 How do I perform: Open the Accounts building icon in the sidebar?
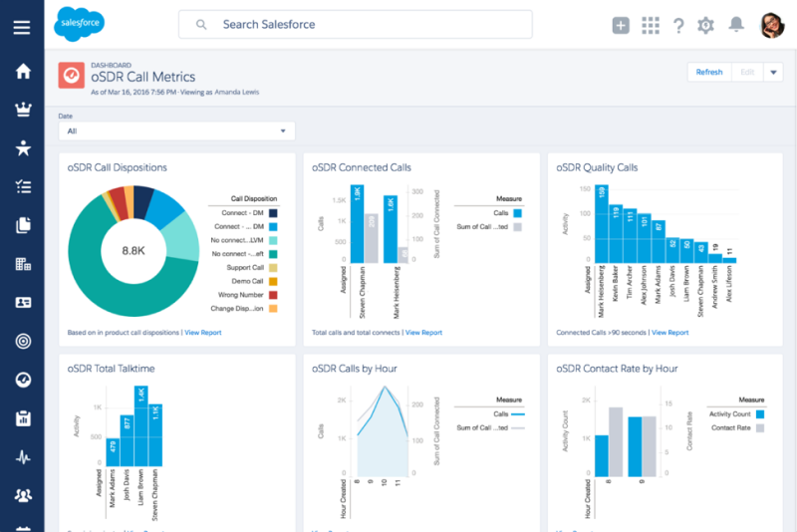coord(23,264)
